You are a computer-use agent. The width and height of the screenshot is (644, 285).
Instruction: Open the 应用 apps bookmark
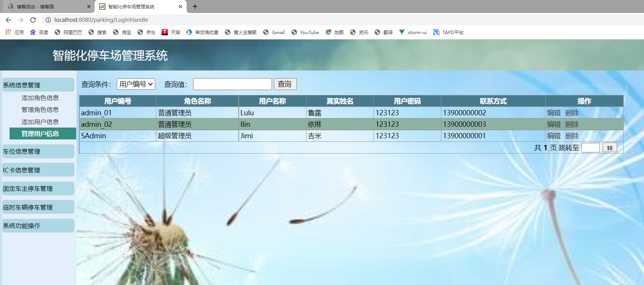tap(15, 33)
